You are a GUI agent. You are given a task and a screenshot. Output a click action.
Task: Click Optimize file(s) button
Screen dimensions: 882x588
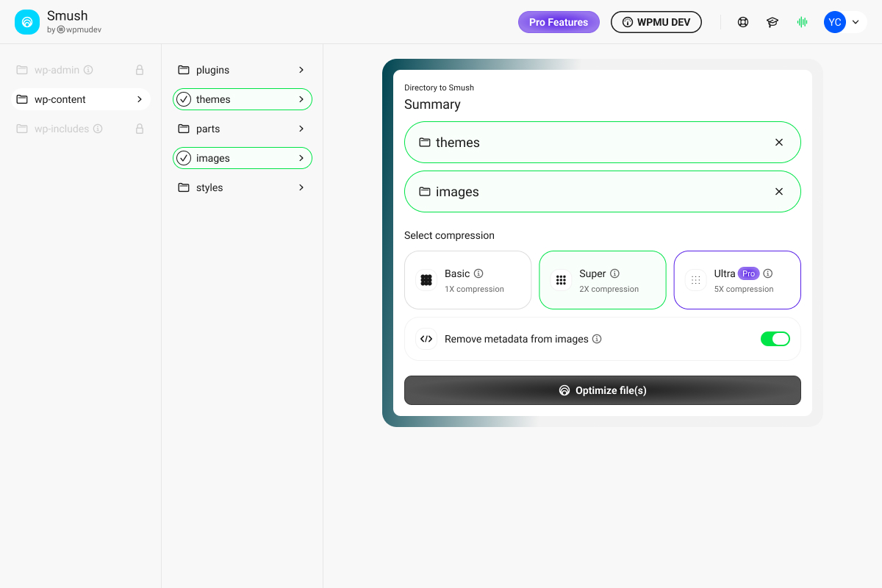pos(603,390)
